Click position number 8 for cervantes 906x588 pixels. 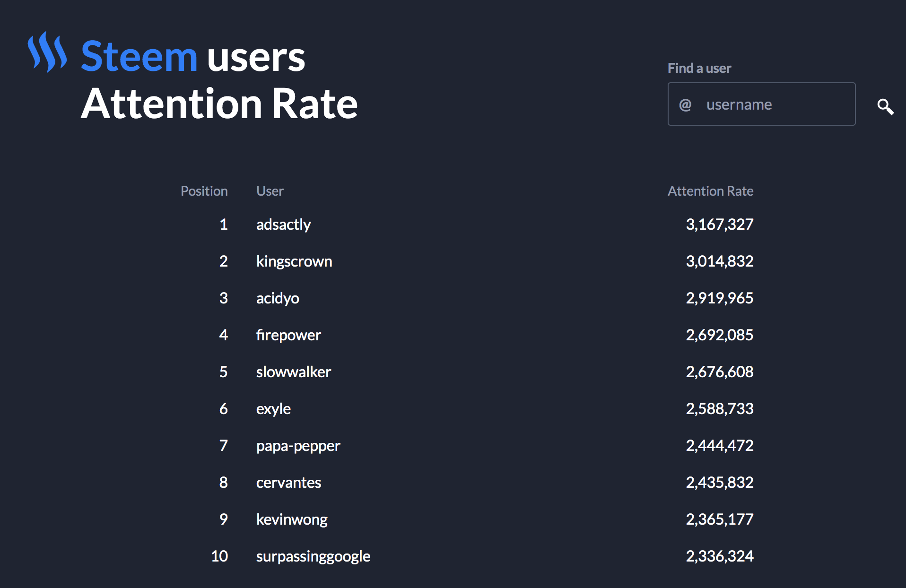224,482
